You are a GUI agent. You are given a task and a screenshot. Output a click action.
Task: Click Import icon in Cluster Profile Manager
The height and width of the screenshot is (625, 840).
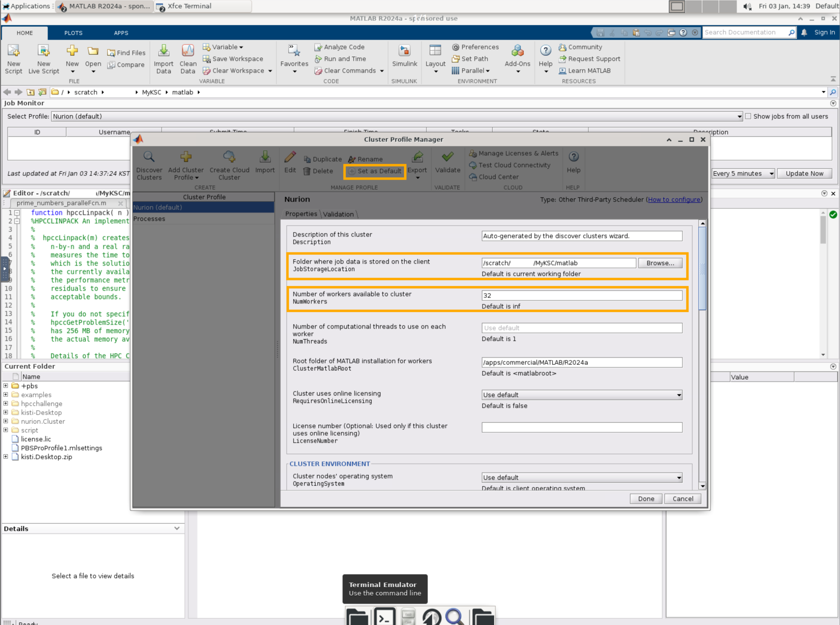click(x=265, y=157)
